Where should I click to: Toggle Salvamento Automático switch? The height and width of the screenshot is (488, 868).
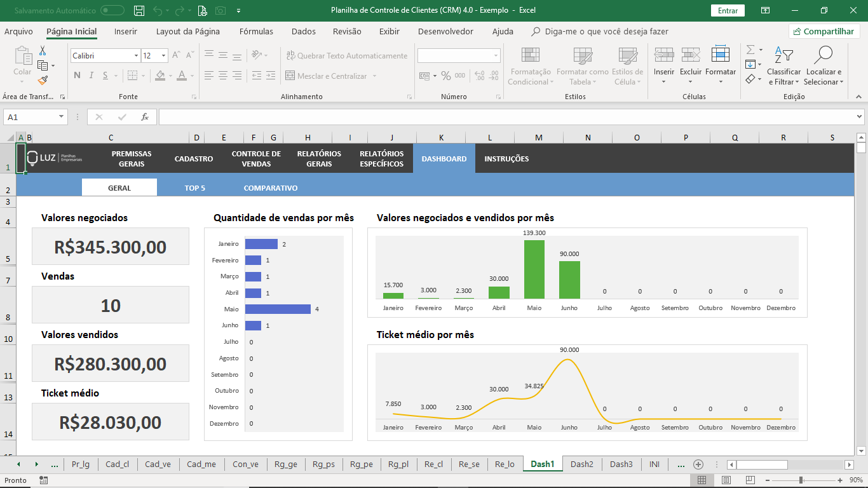(112, 10)
